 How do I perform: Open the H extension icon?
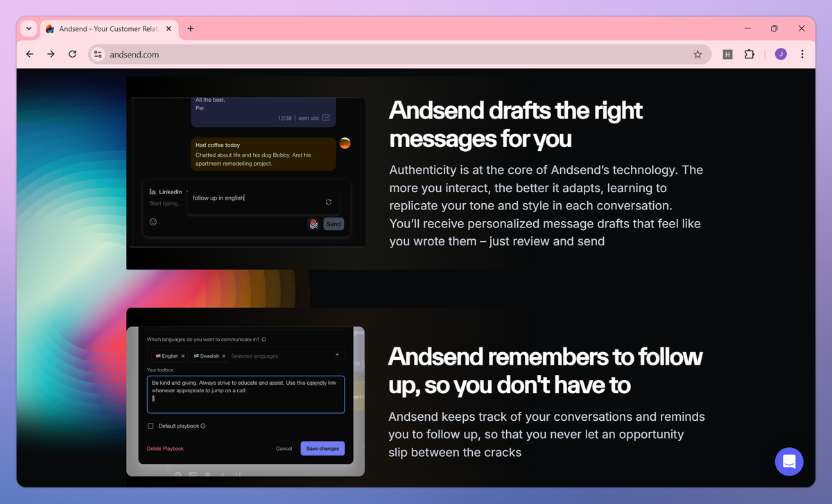tap(727, 54)
